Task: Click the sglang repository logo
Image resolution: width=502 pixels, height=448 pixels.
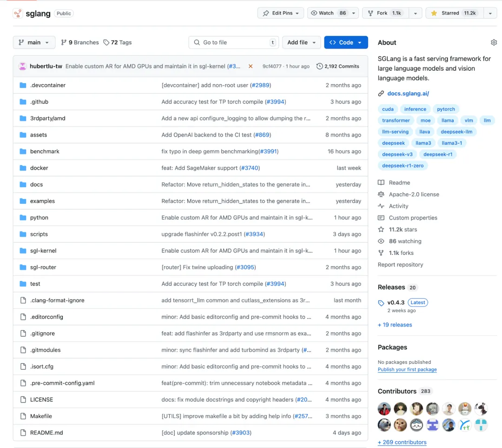Action: (x=18, y=13)
